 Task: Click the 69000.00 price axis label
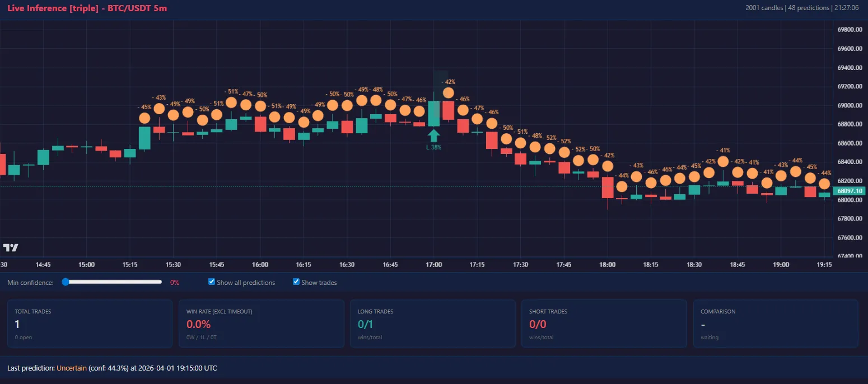point(849,105)
